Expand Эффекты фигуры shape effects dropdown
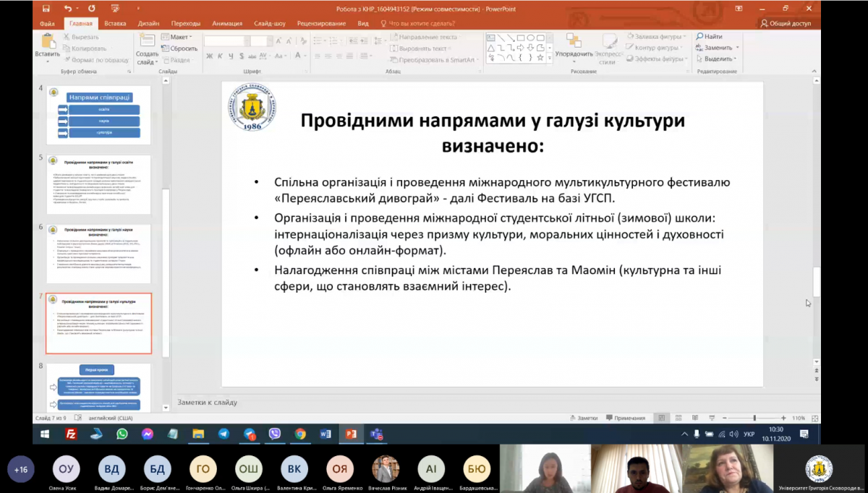868x493 pixels. click(656, 59)
